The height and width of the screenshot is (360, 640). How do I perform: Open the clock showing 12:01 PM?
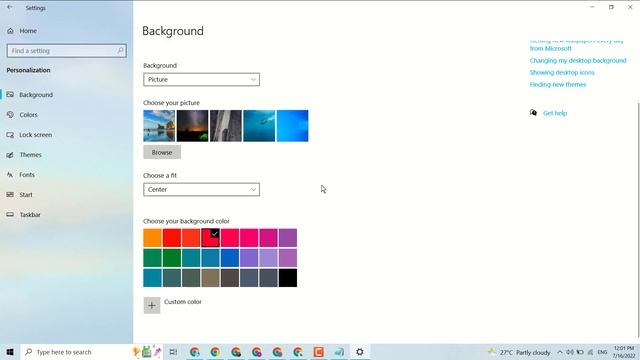(x=624, y=352)
